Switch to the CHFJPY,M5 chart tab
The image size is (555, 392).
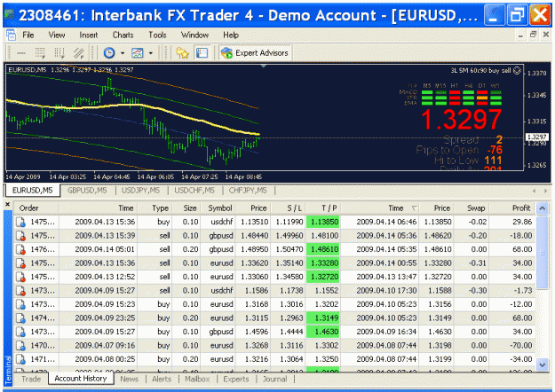248,191
